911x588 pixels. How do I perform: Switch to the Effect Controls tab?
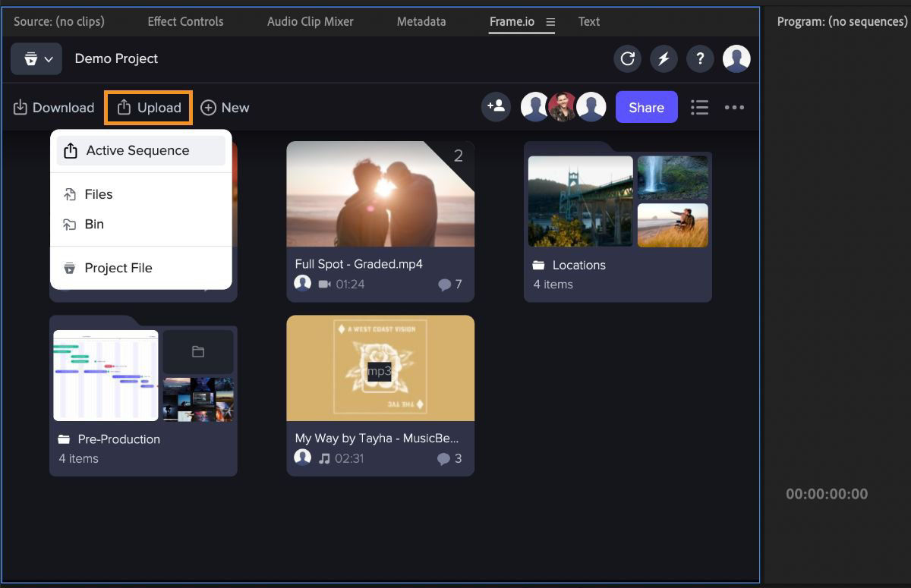point(185,22)
